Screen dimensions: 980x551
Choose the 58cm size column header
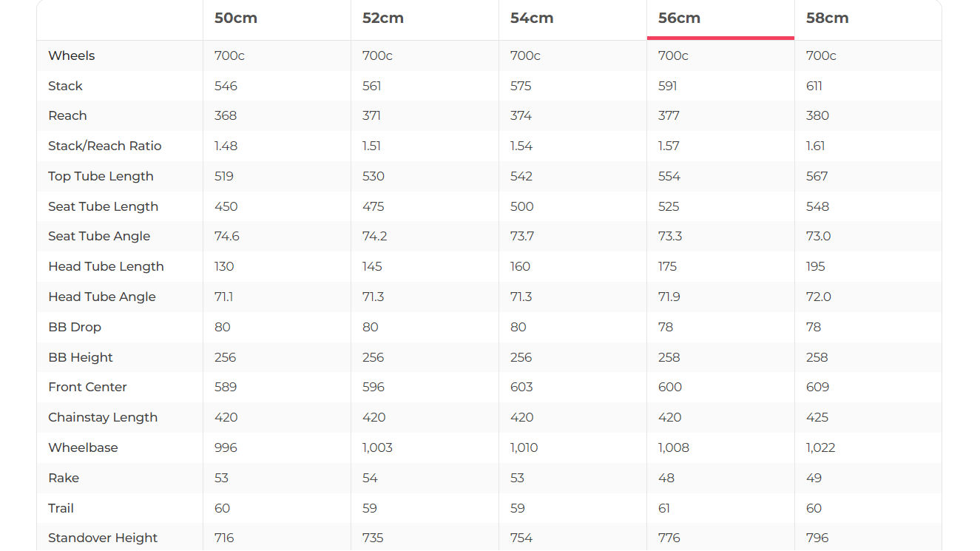coord(827,18)
